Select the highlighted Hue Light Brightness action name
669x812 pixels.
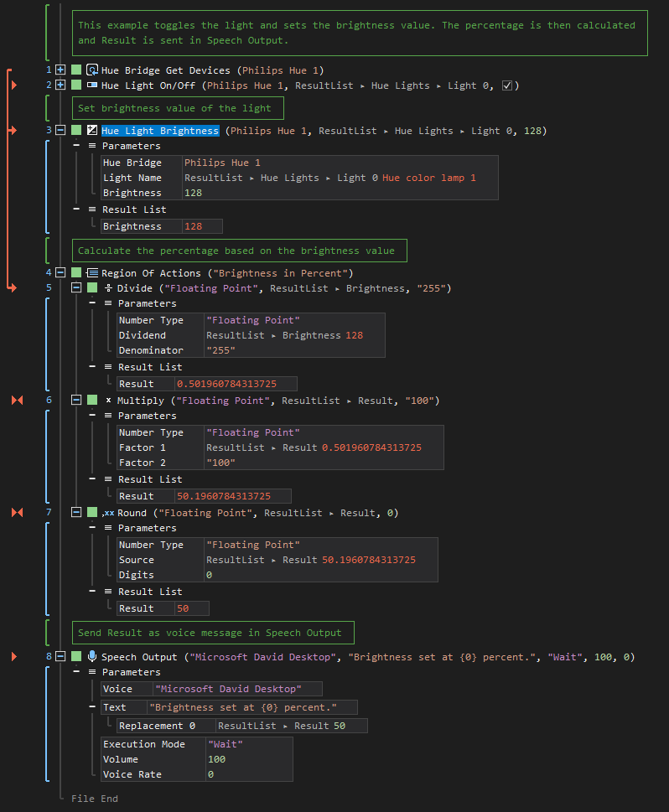tap(160, 131)
